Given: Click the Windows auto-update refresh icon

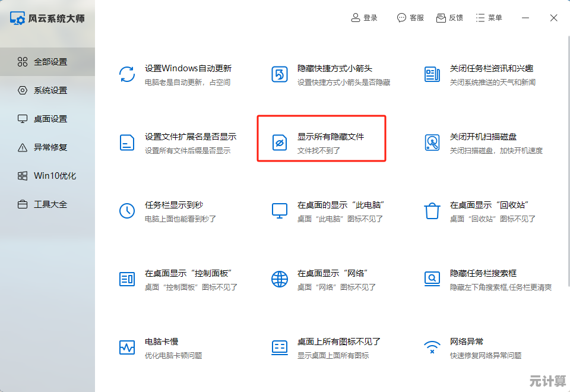Looking at the screenshot, I should pyautogui.click(x=127, y=74).
